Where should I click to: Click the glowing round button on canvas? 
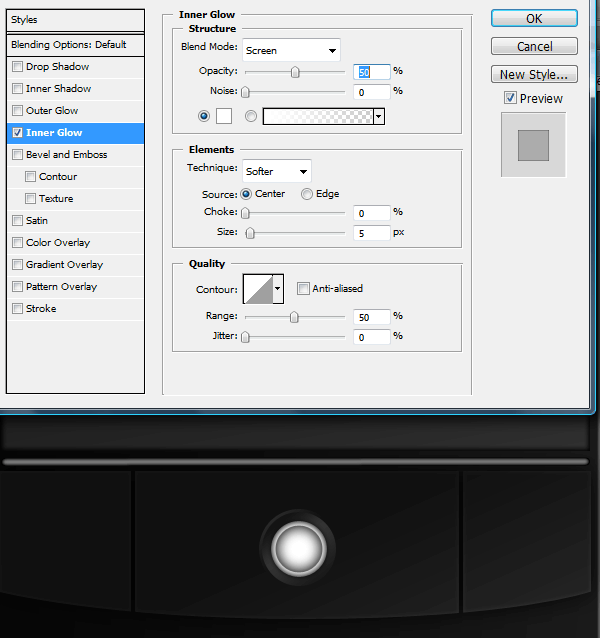tap(299, 549)
